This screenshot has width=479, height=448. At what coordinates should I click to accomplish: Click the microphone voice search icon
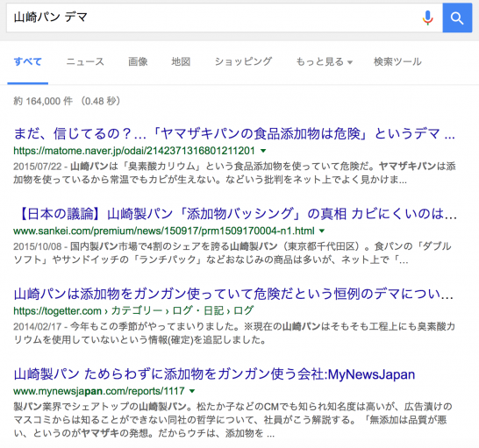[x=428, y=18]
